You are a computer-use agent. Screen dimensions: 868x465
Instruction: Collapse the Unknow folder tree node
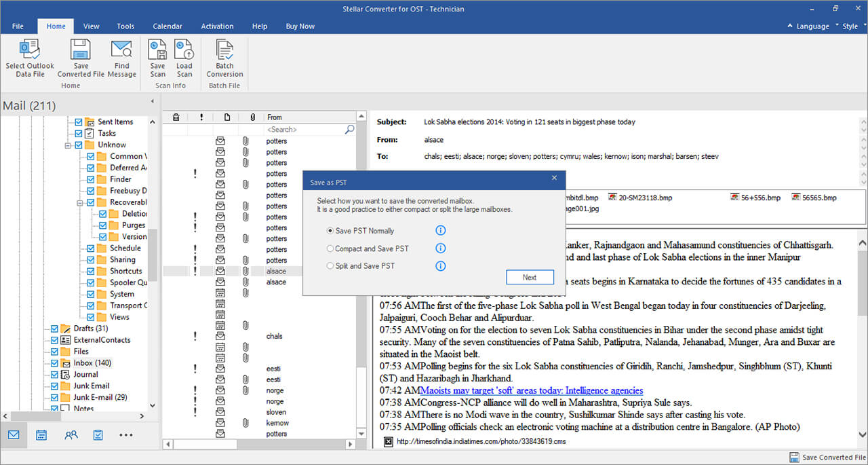68,145
